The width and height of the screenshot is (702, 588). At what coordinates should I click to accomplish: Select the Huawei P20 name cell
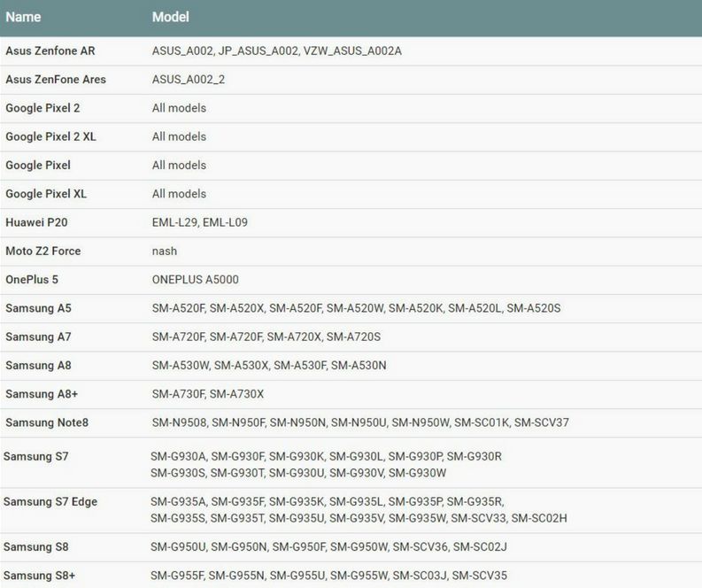[x=36, y=222]
